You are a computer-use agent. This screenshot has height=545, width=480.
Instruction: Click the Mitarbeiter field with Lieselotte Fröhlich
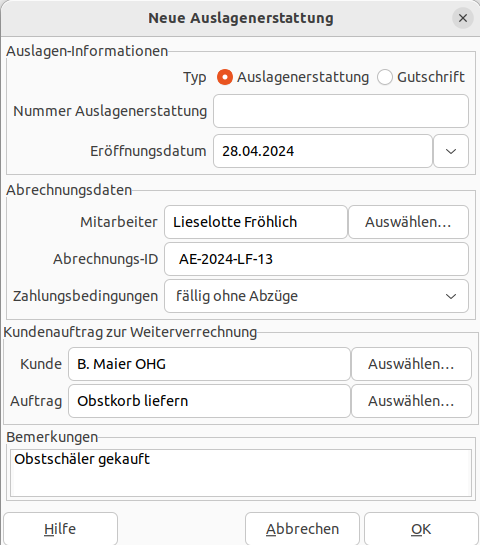tap(256, 222)
